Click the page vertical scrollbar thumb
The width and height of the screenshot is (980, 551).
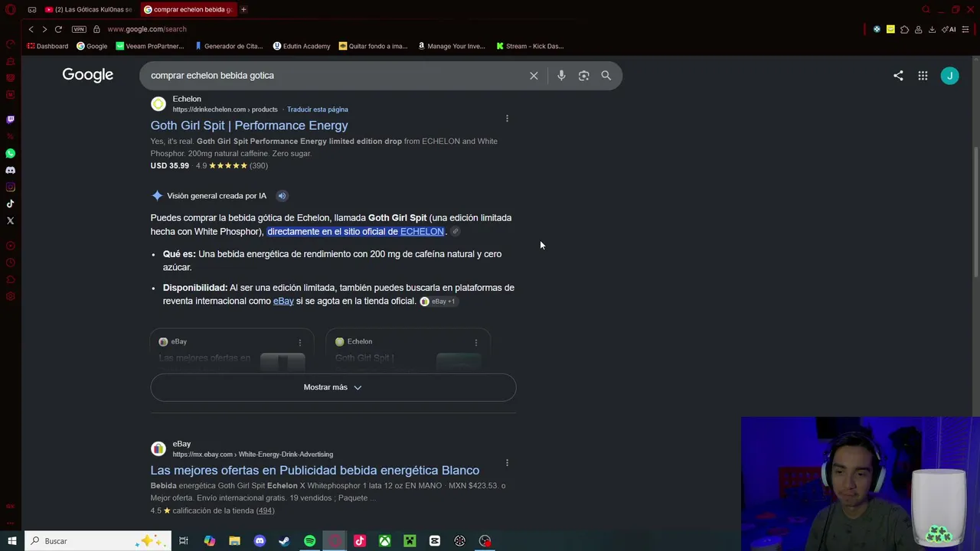point(975,210)
